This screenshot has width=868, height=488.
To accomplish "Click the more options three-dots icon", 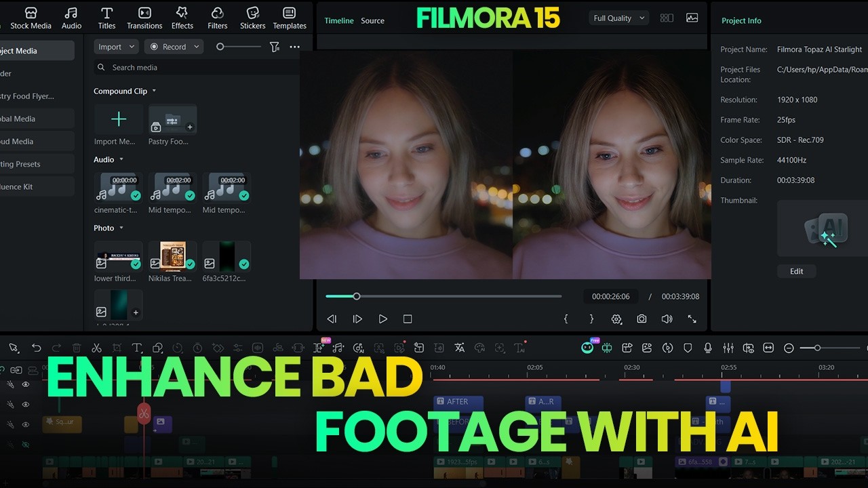I will 294,47.
